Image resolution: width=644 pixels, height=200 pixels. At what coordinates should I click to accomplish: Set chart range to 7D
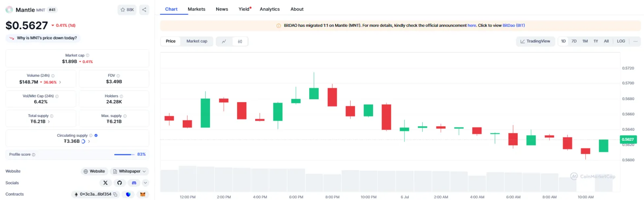574,41
